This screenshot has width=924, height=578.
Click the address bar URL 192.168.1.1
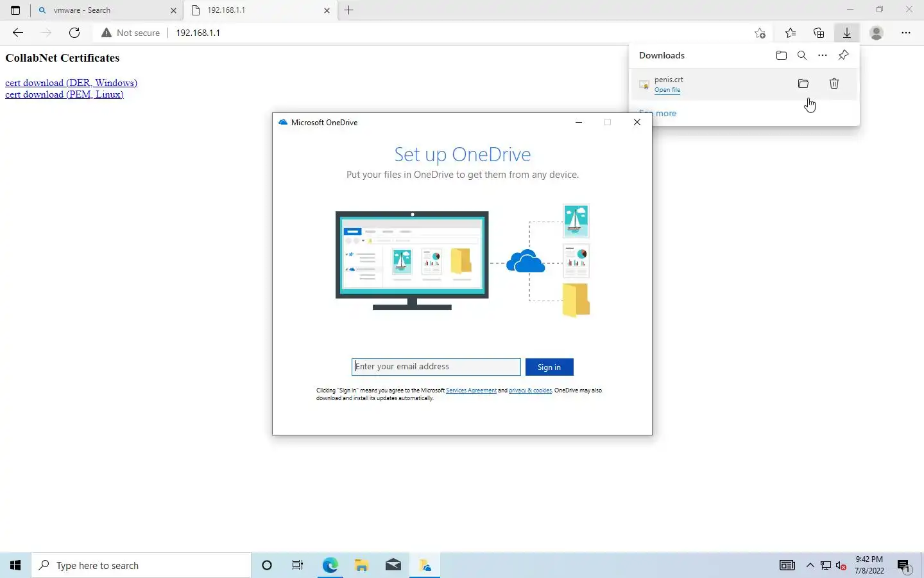[x=198, y=33]
